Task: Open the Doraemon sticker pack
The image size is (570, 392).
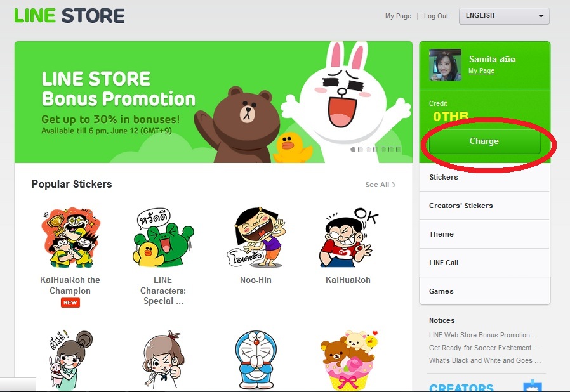Action: 256,360
